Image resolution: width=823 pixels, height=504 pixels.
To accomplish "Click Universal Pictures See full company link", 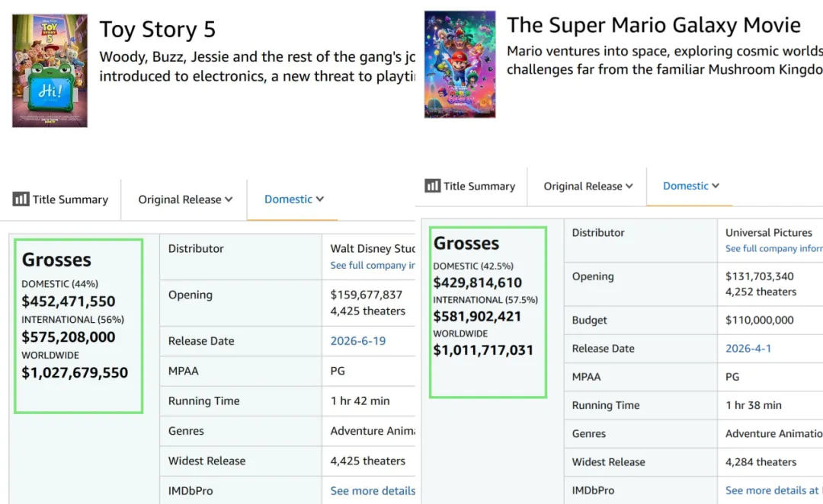I will [773, 249].
